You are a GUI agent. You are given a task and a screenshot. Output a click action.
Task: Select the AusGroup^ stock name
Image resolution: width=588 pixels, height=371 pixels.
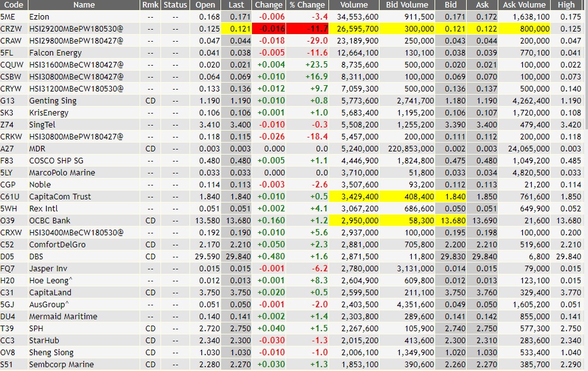[x=49, y=305]
